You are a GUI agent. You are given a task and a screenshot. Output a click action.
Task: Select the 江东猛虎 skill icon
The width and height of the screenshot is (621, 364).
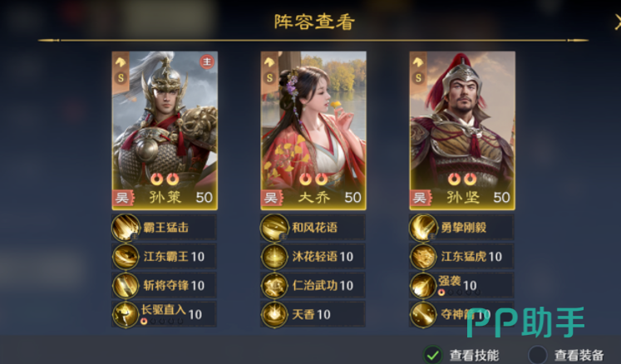coord(423,257)
